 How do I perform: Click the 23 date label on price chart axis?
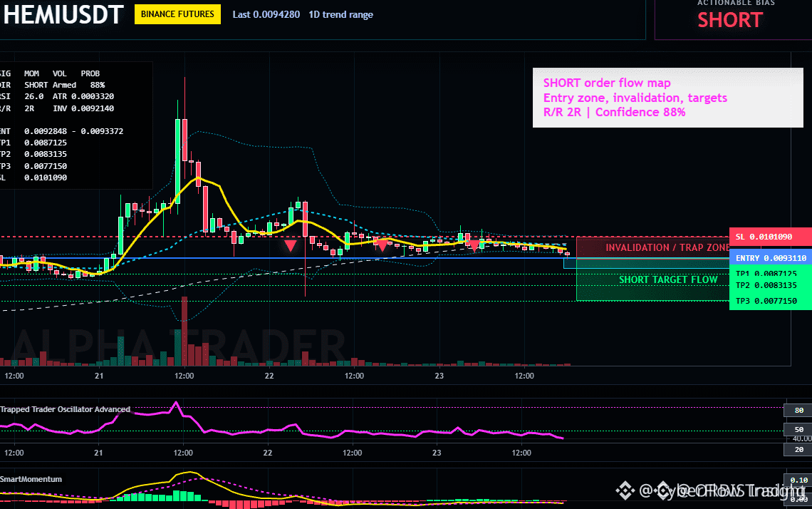439,376
